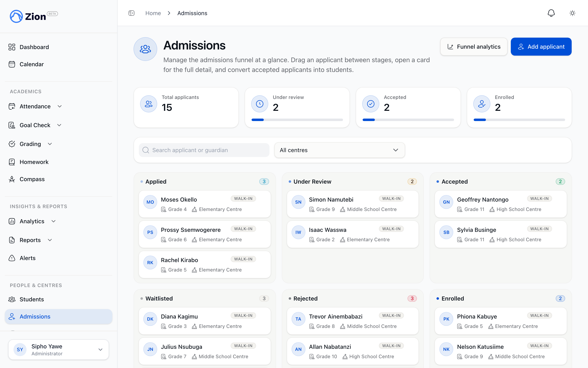Image resolution: width=588 pixels, height=368 pixels.
Task: Go to Admissions in the sidebar
Action: pyautogui.click(x=59, y=317)
